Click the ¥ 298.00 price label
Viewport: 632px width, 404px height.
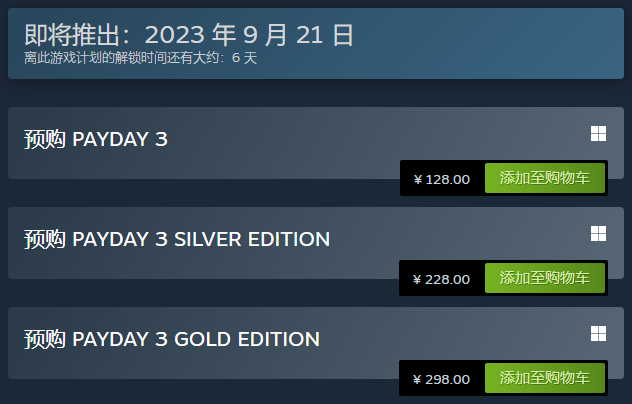(441, 379)
